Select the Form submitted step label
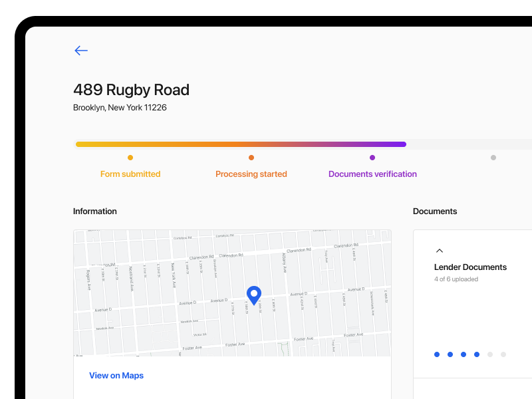532x399 pixels. 130,174
